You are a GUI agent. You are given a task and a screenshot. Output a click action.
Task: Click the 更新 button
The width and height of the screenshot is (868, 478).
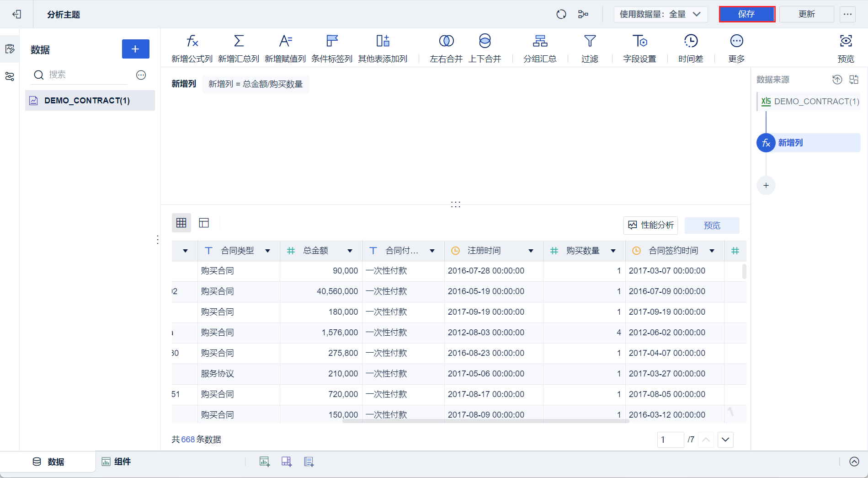point(807,14)
